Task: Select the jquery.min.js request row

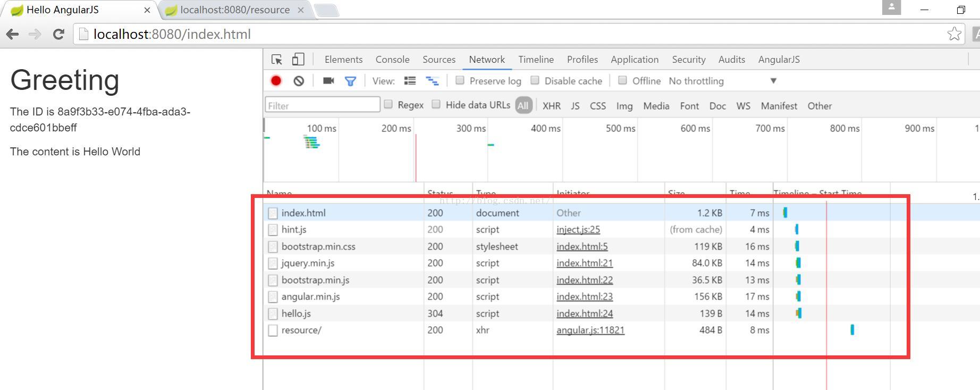Action: 621,263
